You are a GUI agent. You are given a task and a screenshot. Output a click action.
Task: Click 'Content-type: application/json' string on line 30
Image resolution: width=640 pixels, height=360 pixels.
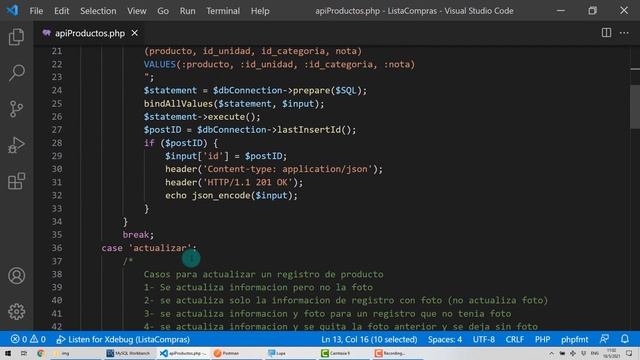click(287, 169)
